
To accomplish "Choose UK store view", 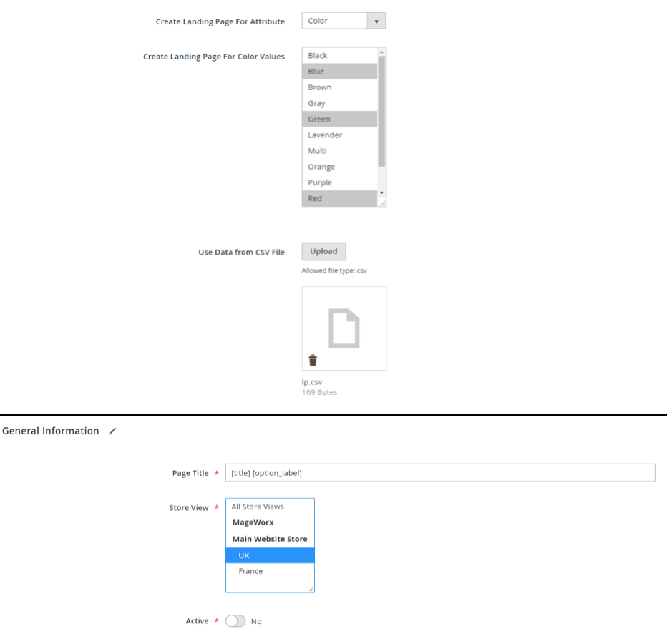I will point(270,555).
